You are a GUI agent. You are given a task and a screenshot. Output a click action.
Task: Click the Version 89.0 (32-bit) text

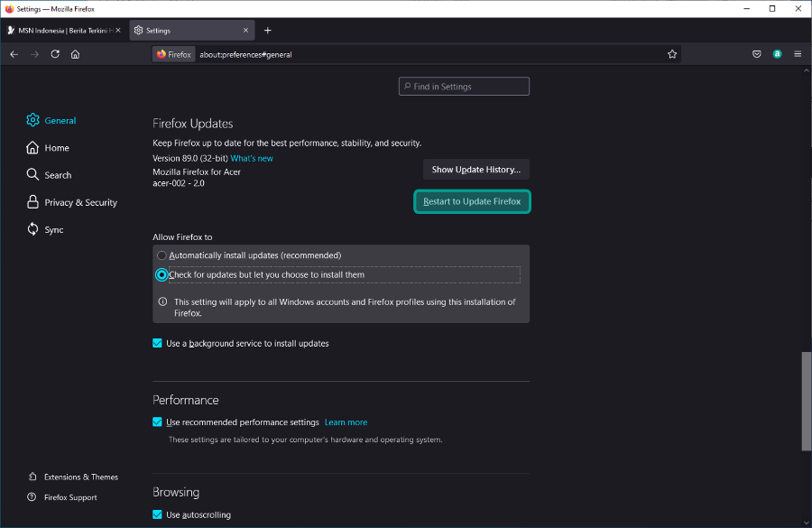click(190, 158)
